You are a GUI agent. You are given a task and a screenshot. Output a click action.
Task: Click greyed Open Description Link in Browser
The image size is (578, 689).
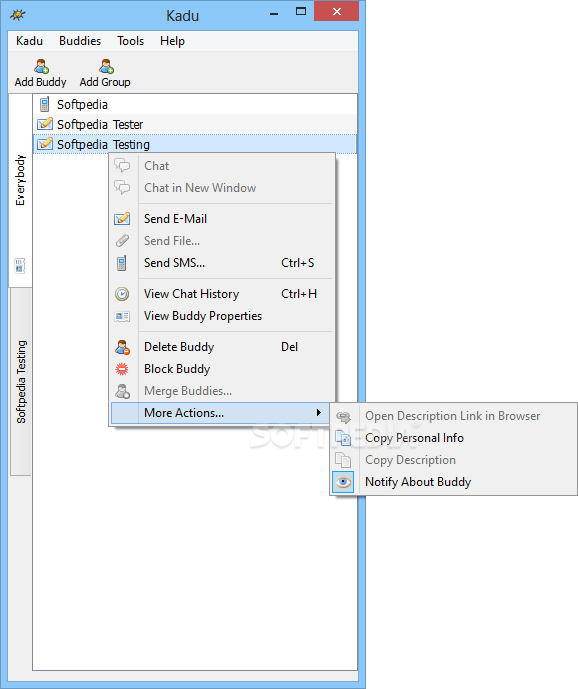tap(454, 416)
